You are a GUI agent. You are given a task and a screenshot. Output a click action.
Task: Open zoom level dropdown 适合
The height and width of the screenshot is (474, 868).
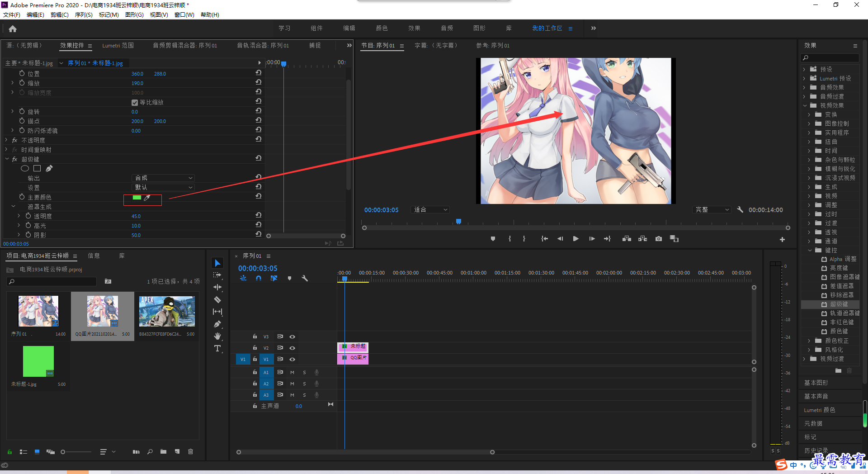[430, 210]
